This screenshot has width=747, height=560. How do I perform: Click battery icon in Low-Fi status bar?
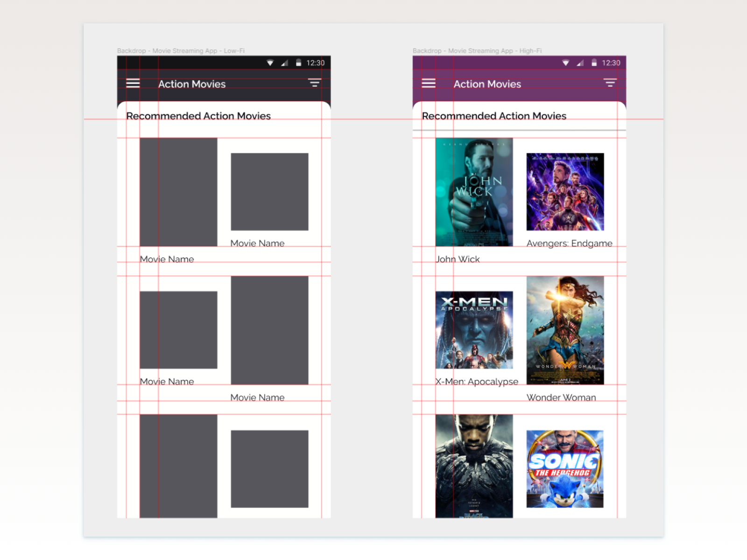pyautogui.click(x=298, y=63)
